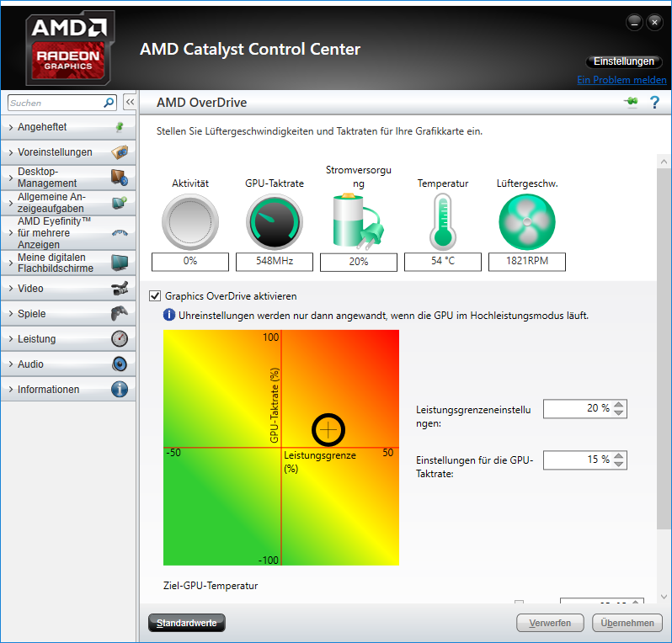Click the Voreinstellungen preset icon

[120, 152]
